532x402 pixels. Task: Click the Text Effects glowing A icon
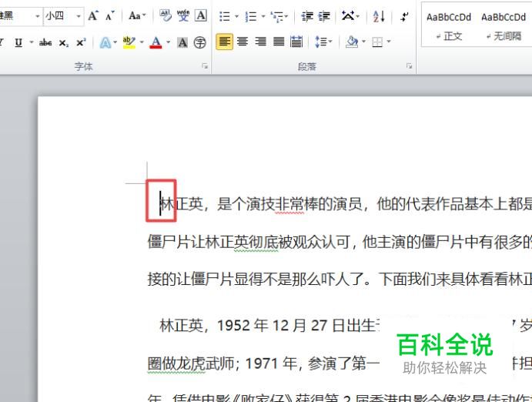(x=105, y=43)
